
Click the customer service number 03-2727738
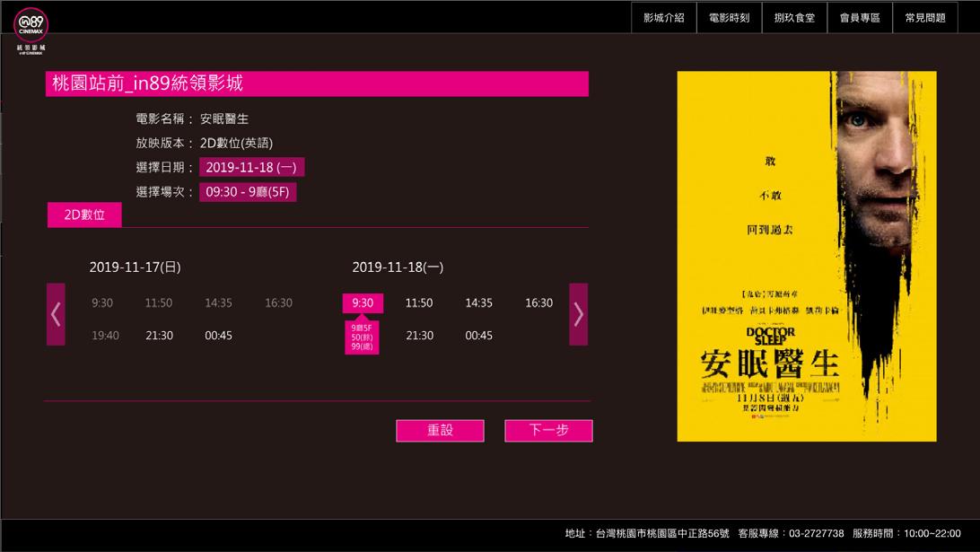[817, 533]
